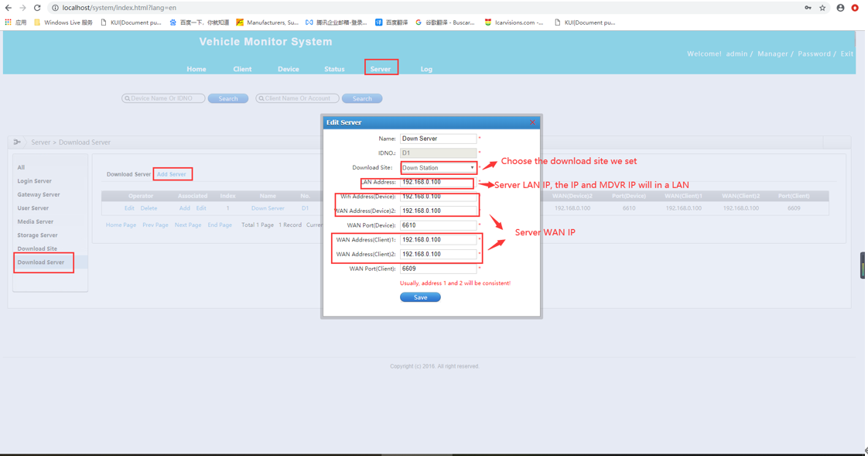
Task: Focus the Device Name Or IDNO search field
Action: click(163, 98)
